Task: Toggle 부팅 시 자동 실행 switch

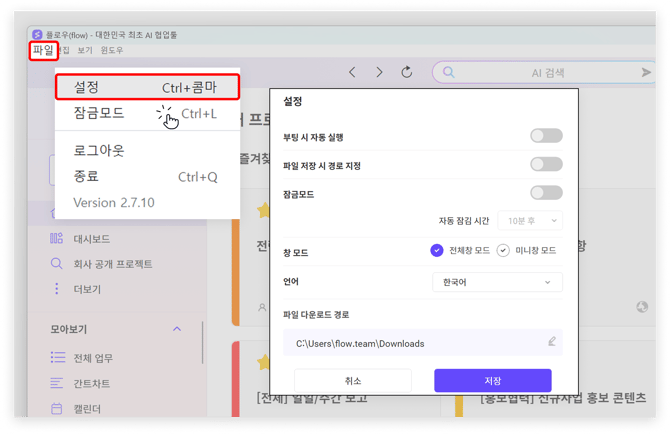Action: coord(546,136)
